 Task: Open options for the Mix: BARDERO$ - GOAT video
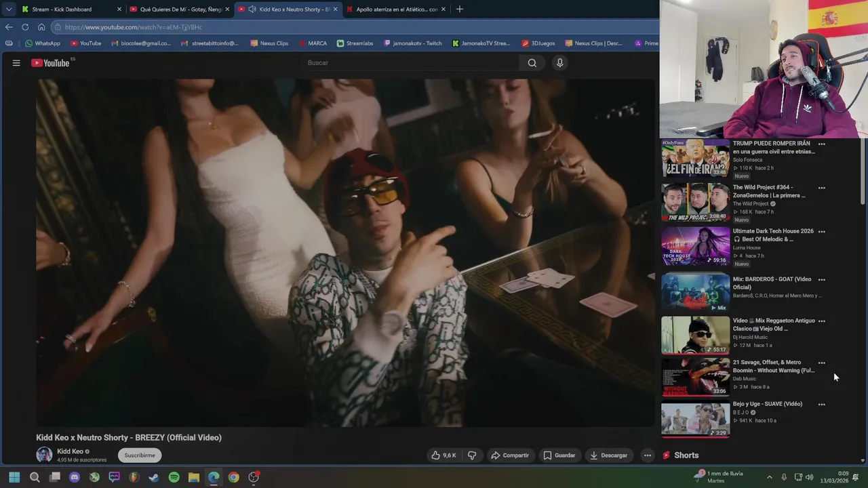coord(821,279)
